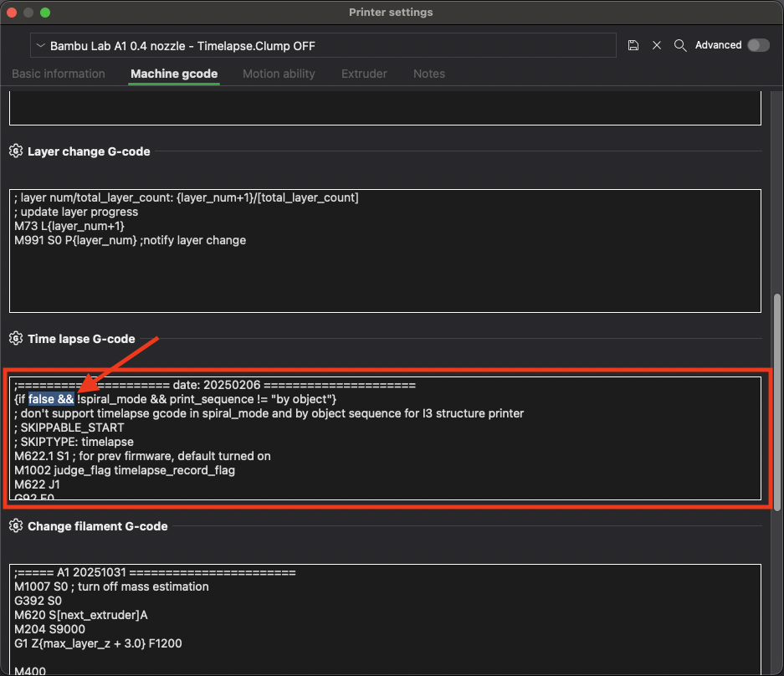The image size is (784, 676).
Task: Click the Time lapse G-code heading
Action: [81, 339]
